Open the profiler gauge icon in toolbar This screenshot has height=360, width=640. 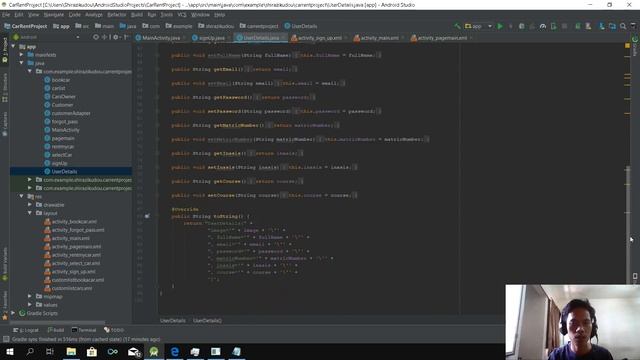click(542, 26)
